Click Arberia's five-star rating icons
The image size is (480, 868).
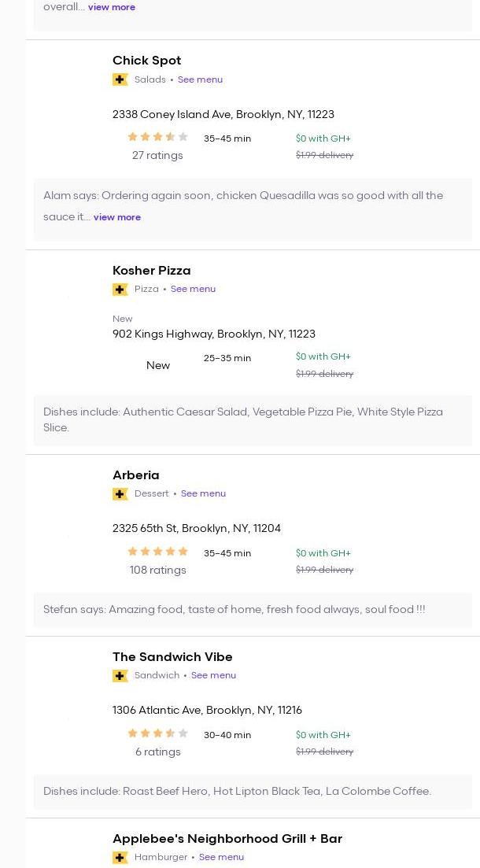tap(157, 552)
